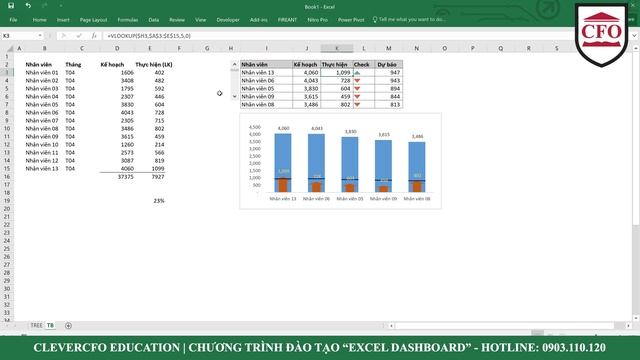This screenshot has height=360, width=640.
Task: Click the Select All corner triangle
Action: [9, 49]
